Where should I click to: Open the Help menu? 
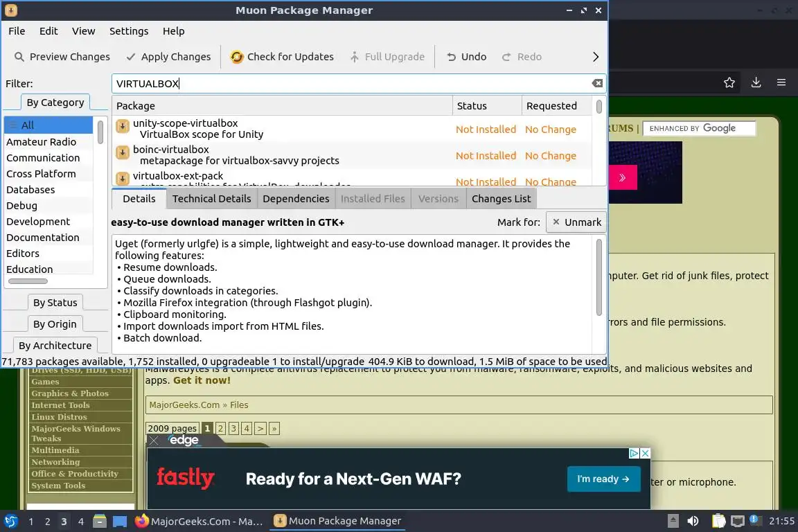tap(174, 31)
